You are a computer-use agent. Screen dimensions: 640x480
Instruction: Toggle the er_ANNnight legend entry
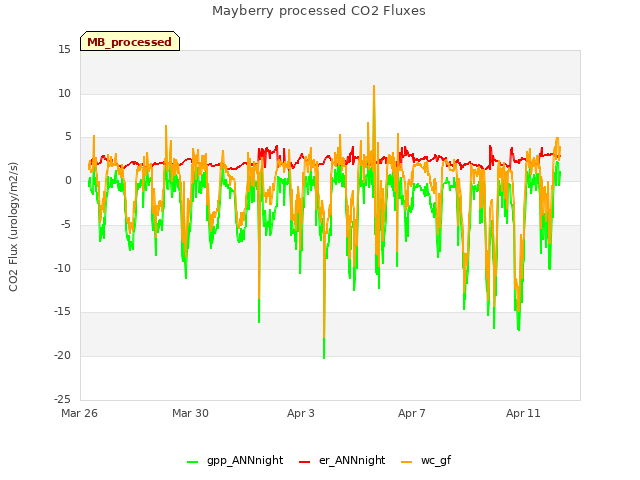(342, 460)
